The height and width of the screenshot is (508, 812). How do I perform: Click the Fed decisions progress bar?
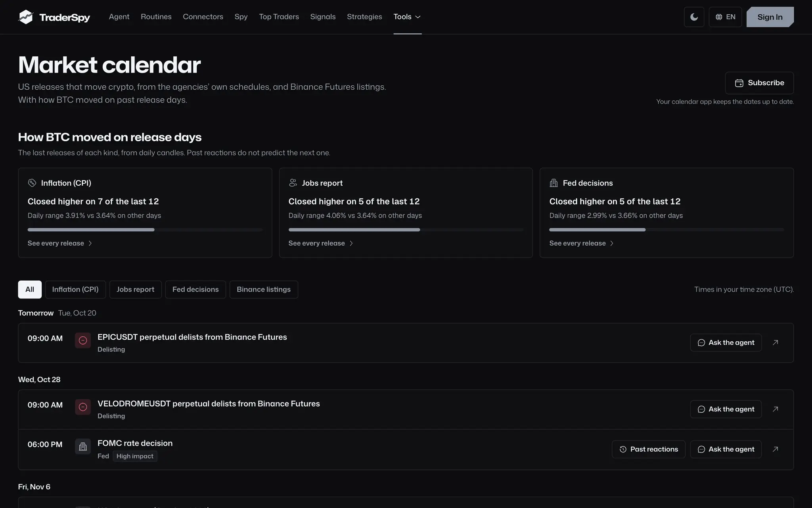click(666, 230)
